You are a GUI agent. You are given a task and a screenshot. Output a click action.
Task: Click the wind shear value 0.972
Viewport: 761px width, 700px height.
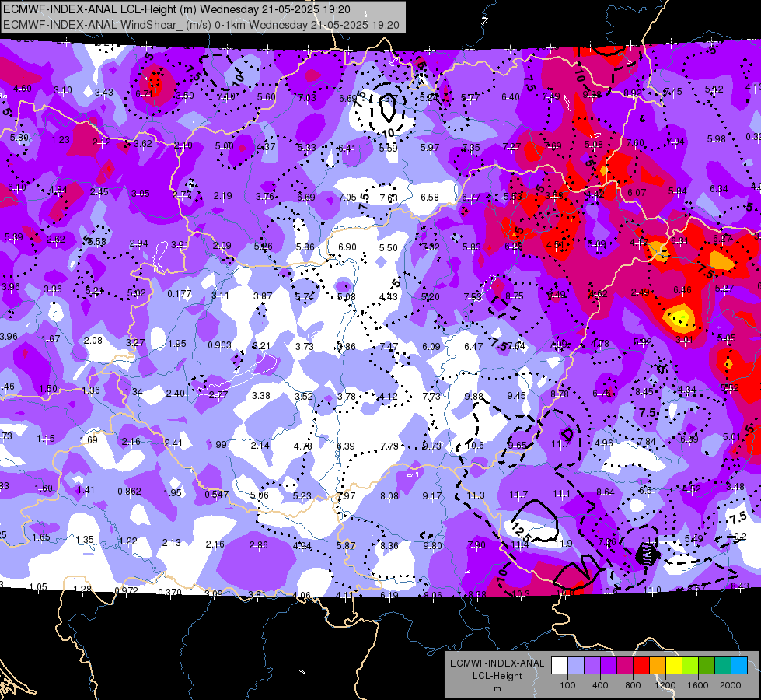pos(126,590)
